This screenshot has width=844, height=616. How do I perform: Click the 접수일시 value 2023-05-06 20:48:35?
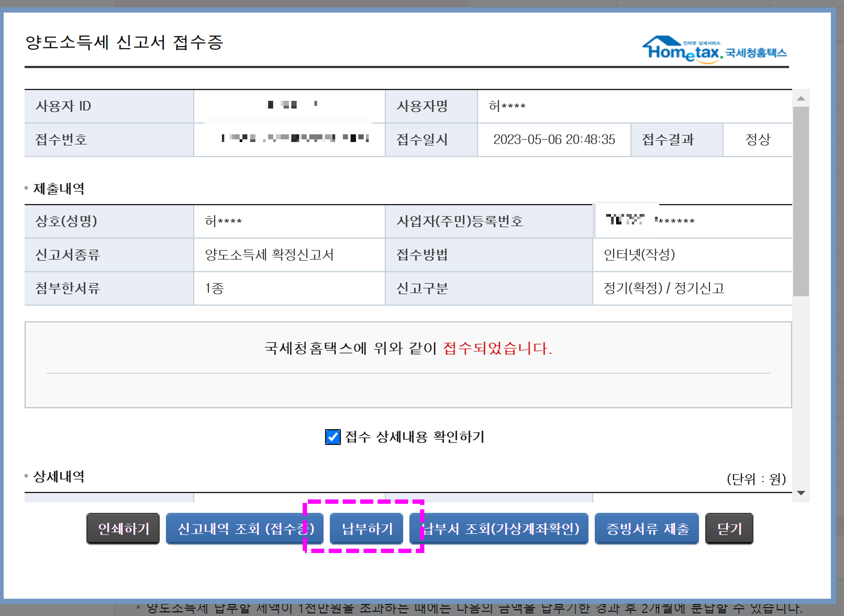(x=554, y=140)
